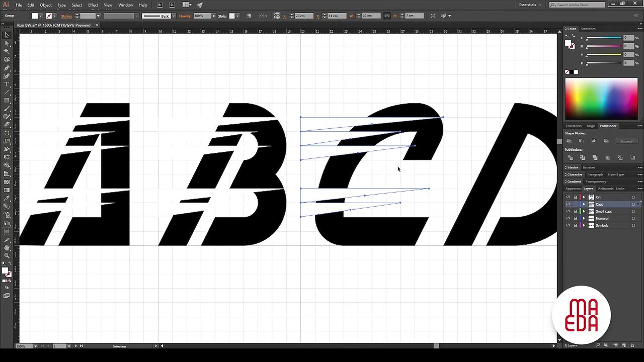The height and width of the screenshot is (362, 644).
Task: Expand the Ori layer disclosure triangle
Action: click(x=584, y=197)
